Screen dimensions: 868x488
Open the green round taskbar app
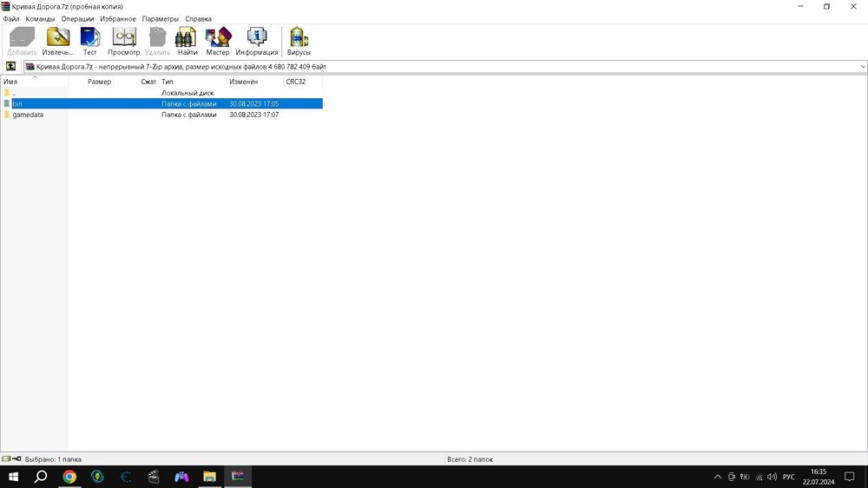(97, 477)
